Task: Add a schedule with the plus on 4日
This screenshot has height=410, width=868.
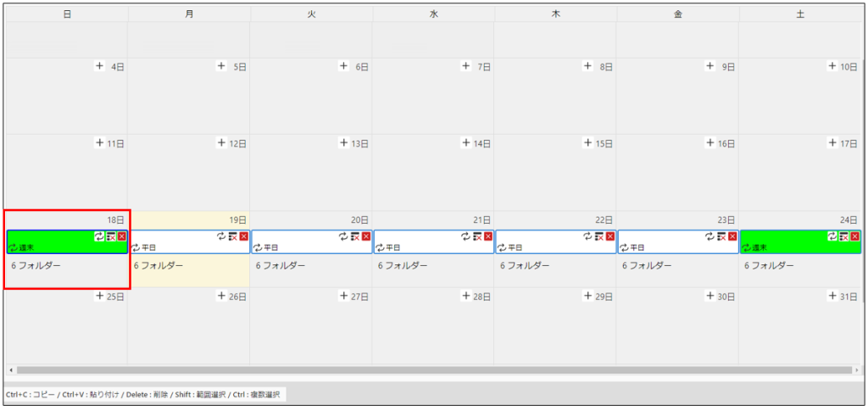Action: pos(100,66)
